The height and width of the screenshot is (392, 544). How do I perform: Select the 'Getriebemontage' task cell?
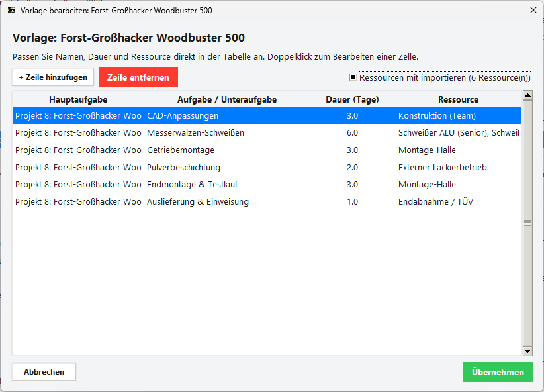pyautogui.click(x=227, y=150)
